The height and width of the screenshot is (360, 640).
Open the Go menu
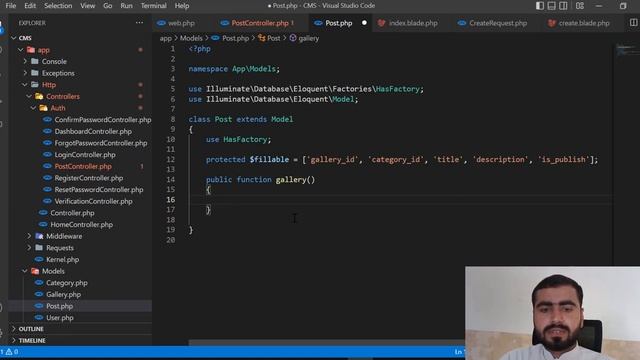pos(107,6)
